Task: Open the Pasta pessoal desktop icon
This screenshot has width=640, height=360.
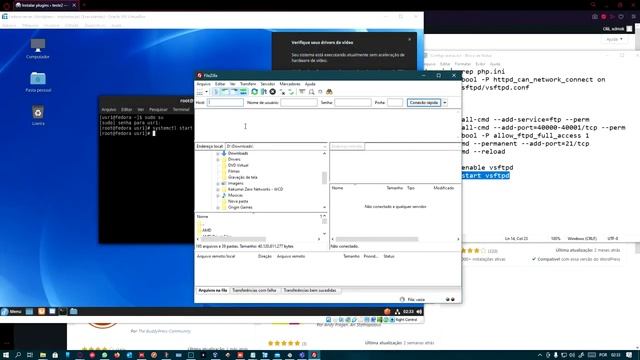Action: (38, 82)
